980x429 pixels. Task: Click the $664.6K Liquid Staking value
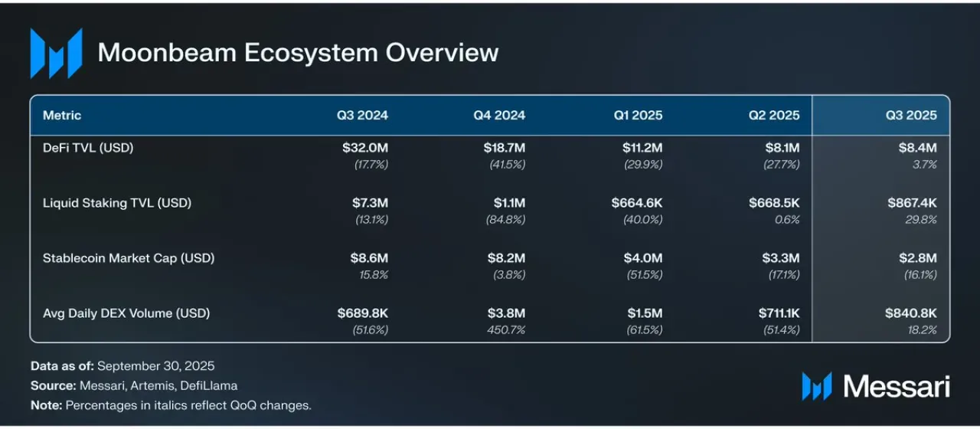[x=637, y=203]
